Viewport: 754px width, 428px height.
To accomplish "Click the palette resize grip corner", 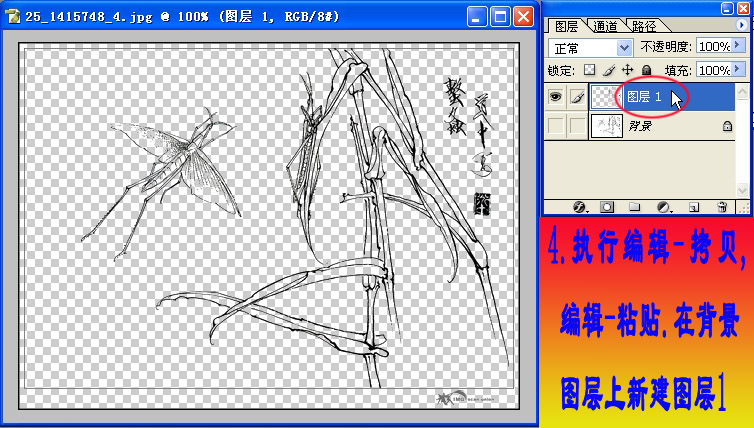I will (743, 208).
